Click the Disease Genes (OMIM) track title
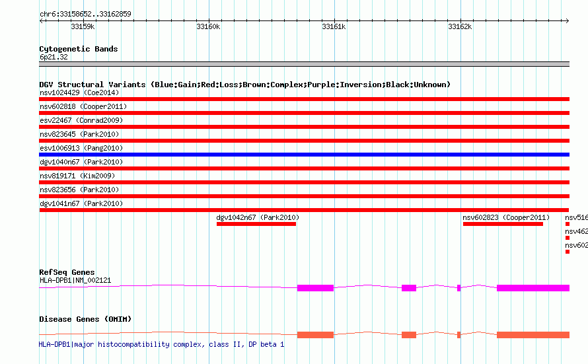The height and width of the screenshot is (364, 588). point(85,319)
